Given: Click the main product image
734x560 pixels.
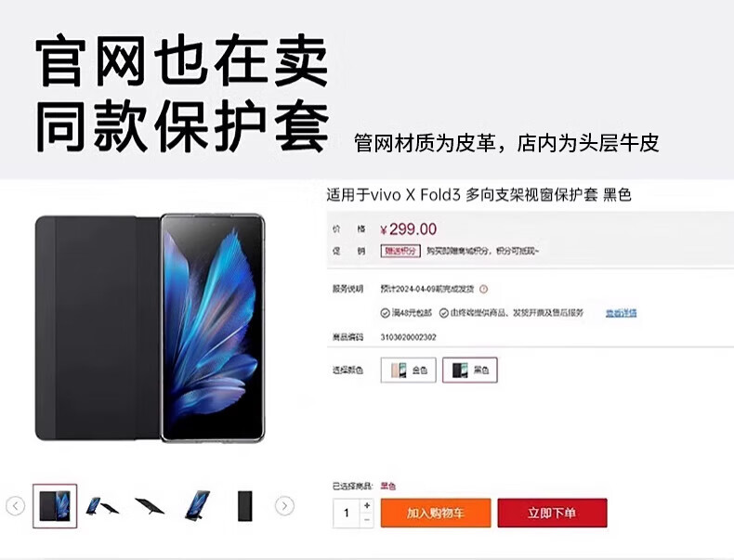Looking at the screenshot, I should coord(151,328).
